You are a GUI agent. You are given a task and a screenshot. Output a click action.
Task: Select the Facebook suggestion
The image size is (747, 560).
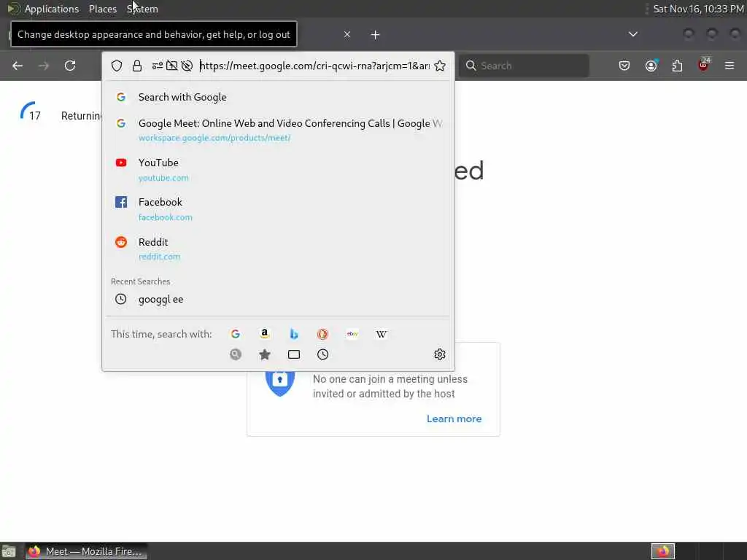click(278, 209)
